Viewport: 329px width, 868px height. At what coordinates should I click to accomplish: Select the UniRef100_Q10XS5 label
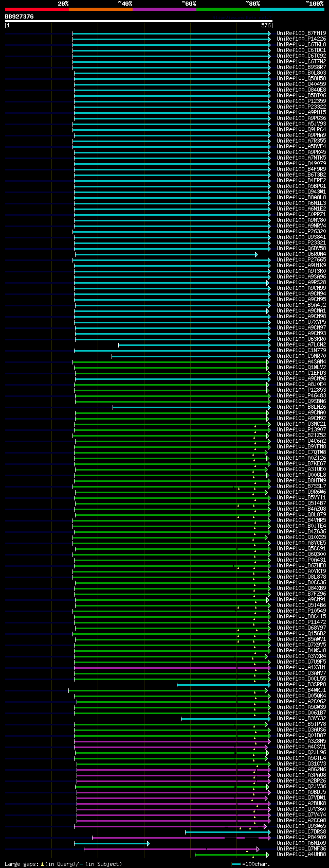[x=301, y=537]
